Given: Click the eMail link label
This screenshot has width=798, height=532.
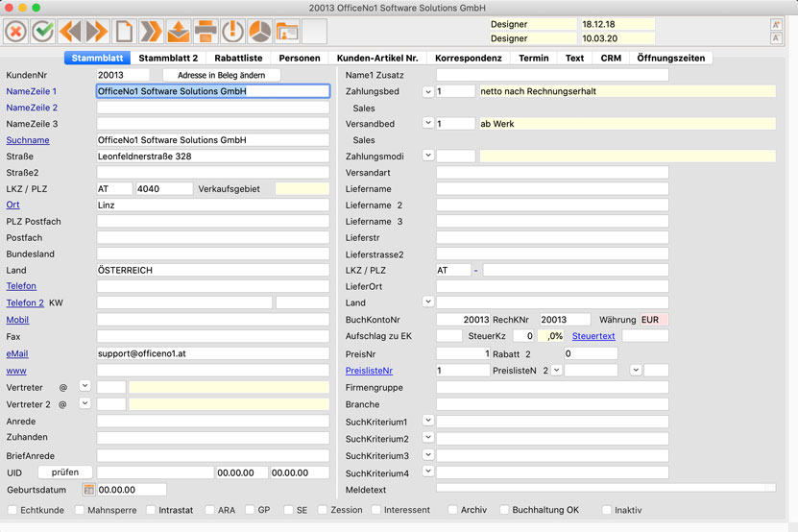Looking at the screenshot, I should [16, 353].
